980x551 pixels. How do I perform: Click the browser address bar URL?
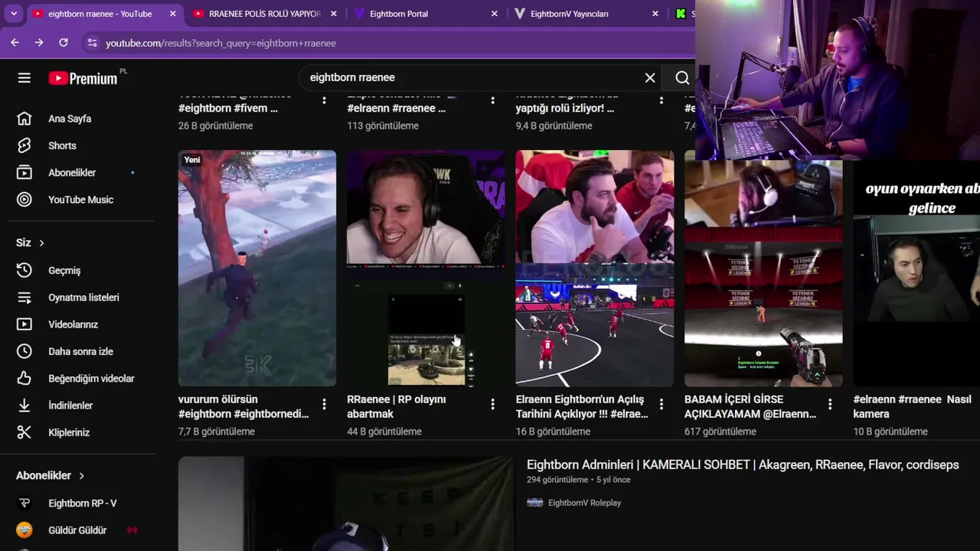click(220, 43)
